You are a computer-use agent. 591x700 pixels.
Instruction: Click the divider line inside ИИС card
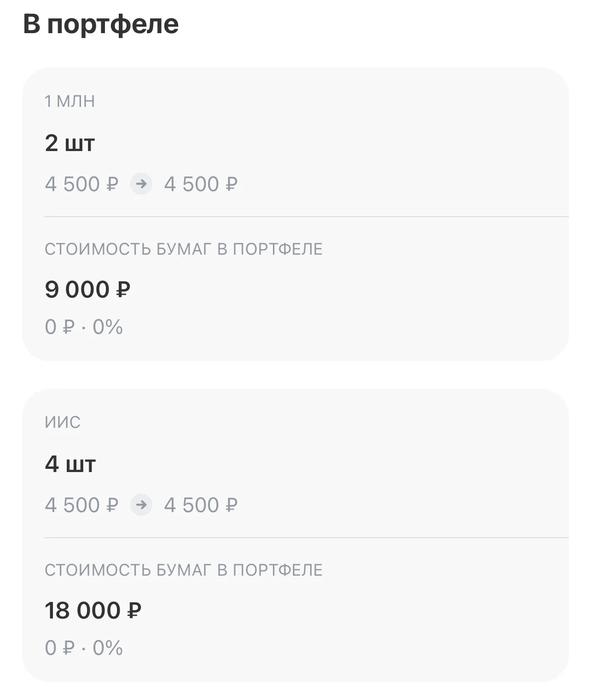click(307, 537)
